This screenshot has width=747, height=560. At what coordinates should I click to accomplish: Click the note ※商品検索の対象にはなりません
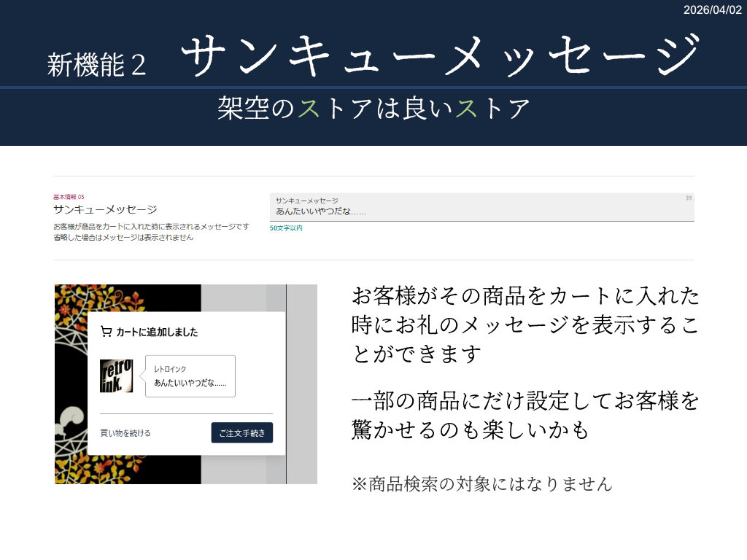click(481, 482)
